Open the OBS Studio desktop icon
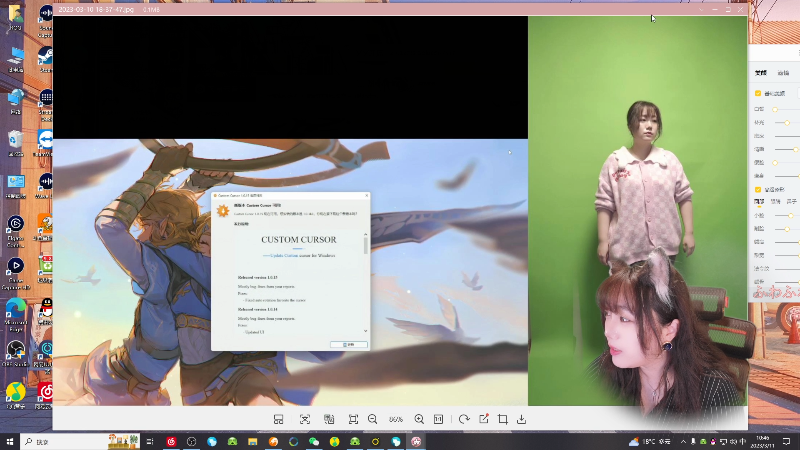Image resolution: width=800 pixels, height=450 pixels. pyautogui.click(x=15, y=354)
